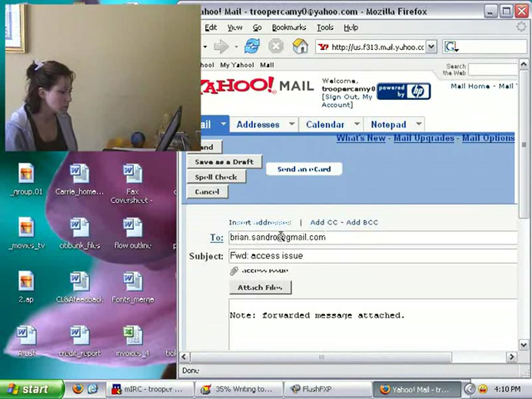The width and height of the screenshot is (532, 399).
Task: Click the horizontal scrollbar right arrow
Action: tap(512, 357)
